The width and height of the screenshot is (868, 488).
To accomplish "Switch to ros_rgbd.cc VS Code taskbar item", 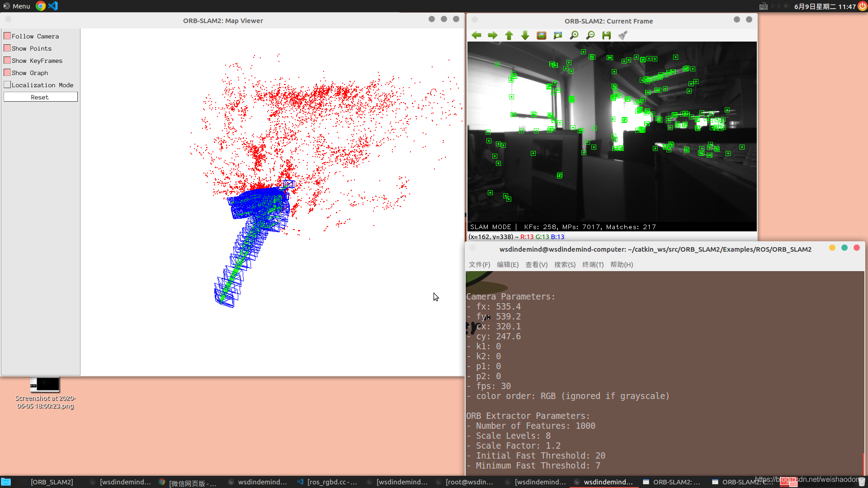I will [x=326, y=482].
